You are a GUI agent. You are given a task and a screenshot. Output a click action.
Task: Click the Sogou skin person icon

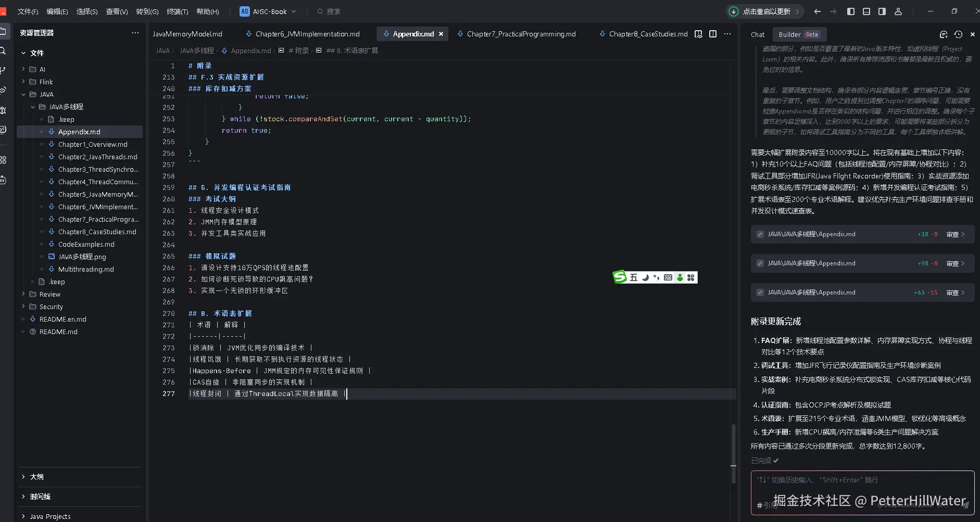coord(680,277)
